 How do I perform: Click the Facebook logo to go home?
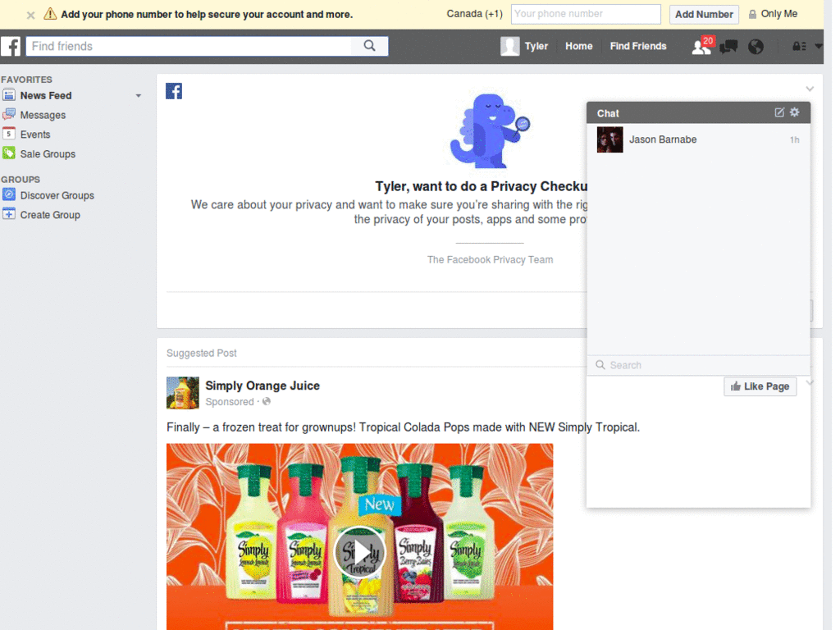click(12, 47)
